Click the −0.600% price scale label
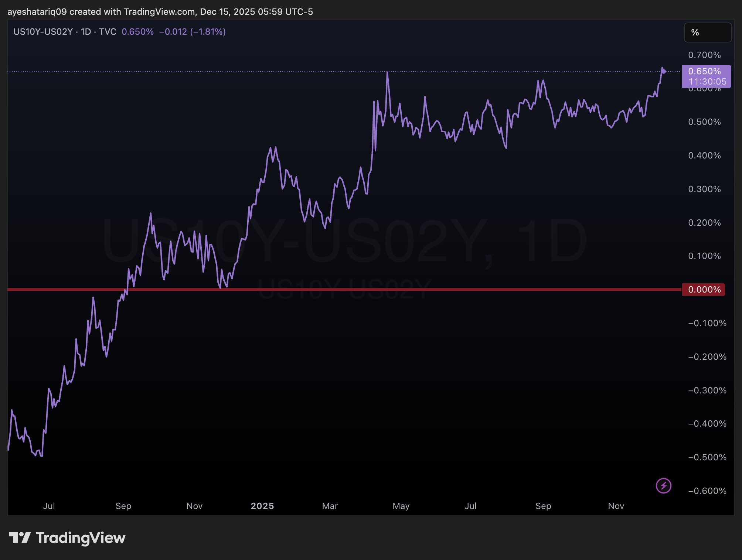The image size is (742, 560). [x=707, y=491]
